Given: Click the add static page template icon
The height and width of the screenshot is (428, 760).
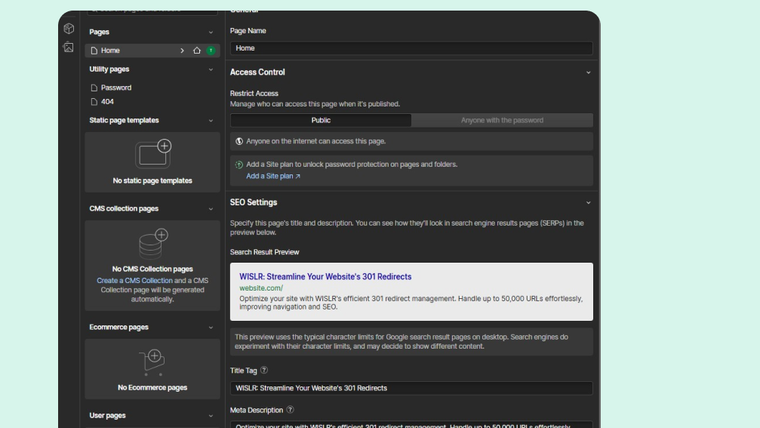Looking at the screenshot, I should click(x=153, y=153).
